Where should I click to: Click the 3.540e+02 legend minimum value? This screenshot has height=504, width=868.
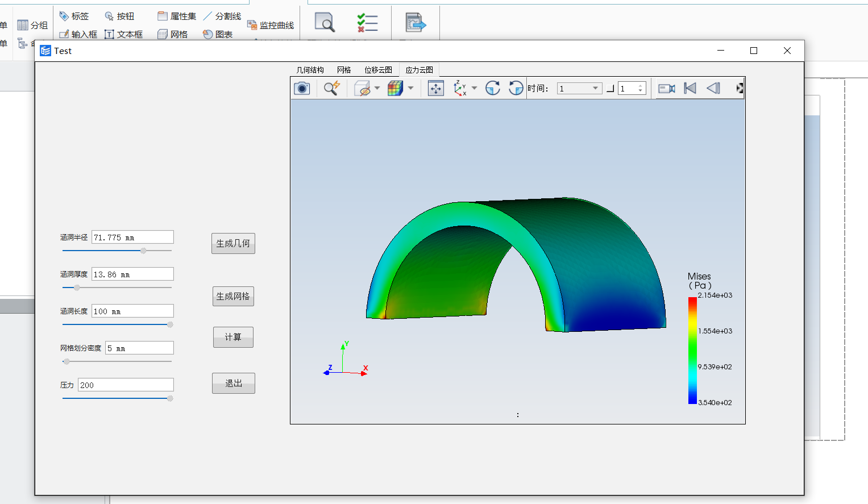click(x=715, y=402)
